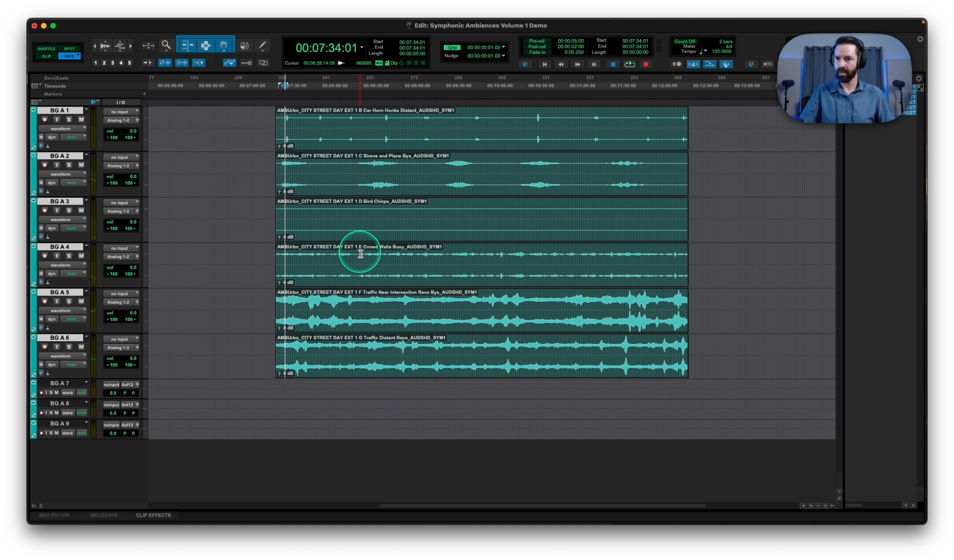
Task: Recall zoom preset 3
Action: (x=112, y=63)
